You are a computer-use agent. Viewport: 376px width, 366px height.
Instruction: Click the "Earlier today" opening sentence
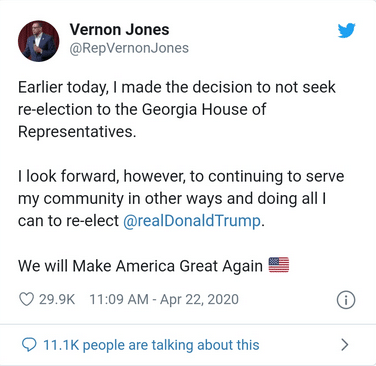[x=177, y=87]
